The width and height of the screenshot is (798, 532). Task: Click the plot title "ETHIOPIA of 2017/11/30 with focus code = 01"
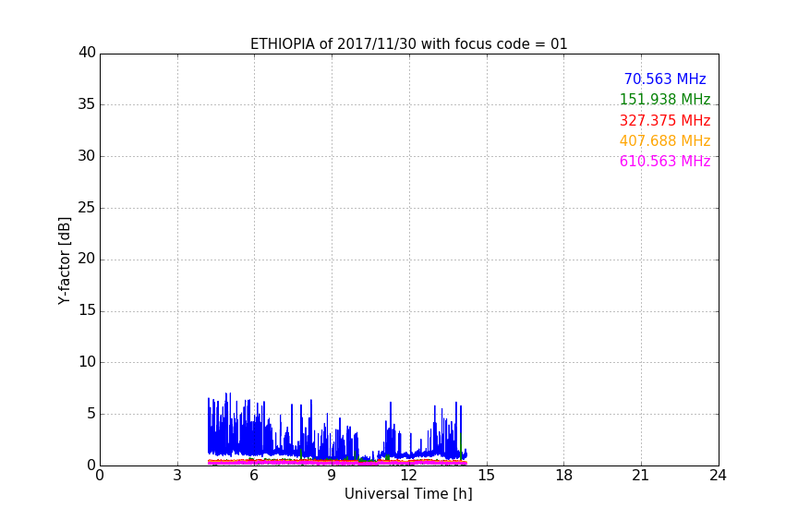[408, 44]
